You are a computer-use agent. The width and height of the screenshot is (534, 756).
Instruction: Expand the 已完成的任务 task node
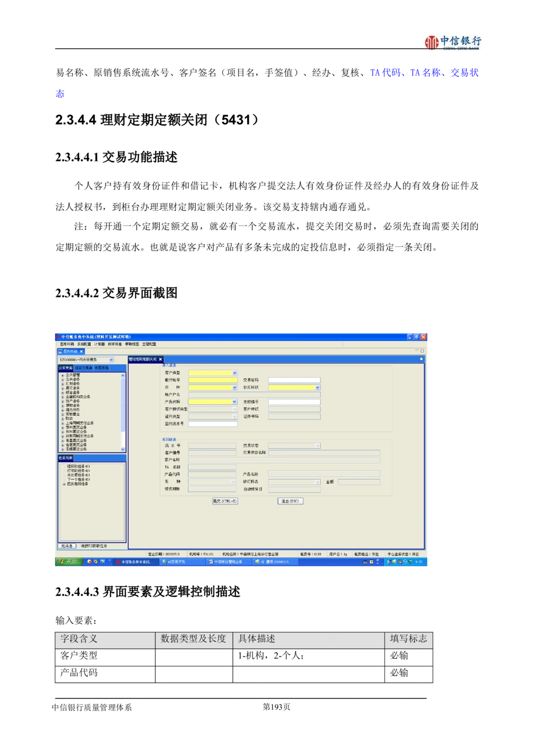tap(65, 484)
